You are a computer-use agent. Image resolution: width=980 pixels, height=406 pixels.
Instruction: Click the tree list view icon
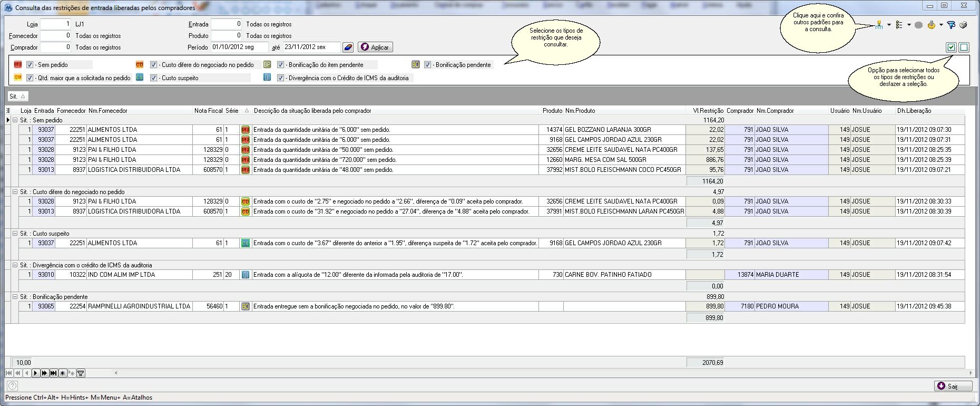[899, 25]
